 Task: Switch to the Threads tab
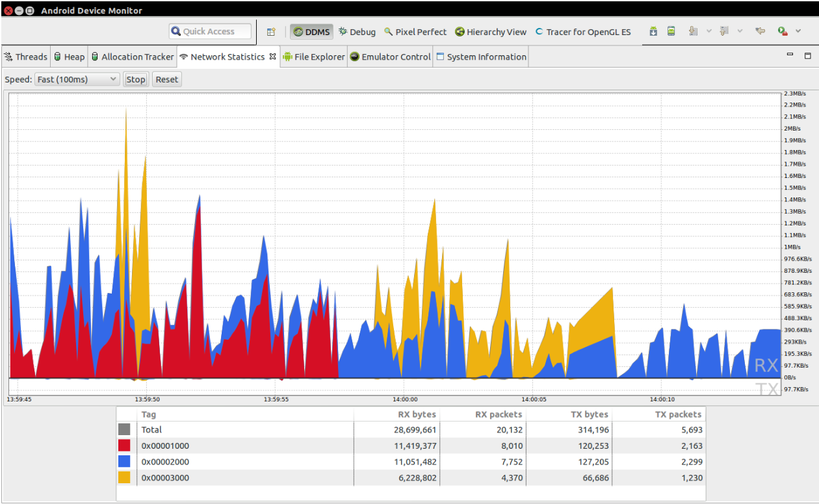coord(26,57)
